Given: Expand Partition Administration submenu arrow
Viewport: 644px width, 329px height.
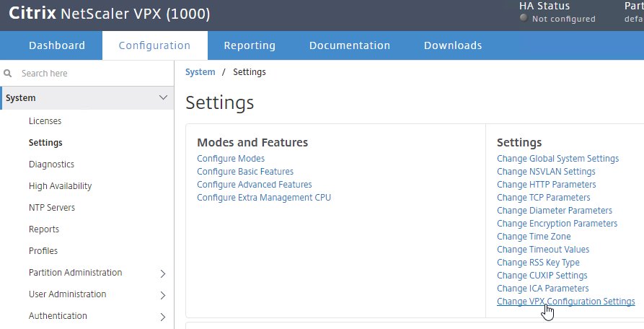Looking at the screenshot, I should (x=163, y=273).
